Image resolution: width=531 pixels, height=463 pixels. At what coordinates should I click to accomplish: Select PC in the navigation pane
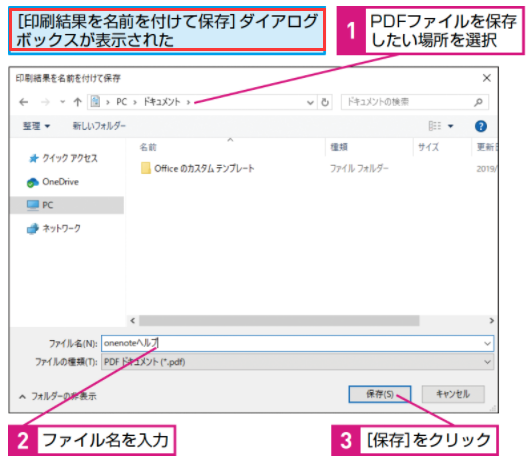tap(66, 205)
